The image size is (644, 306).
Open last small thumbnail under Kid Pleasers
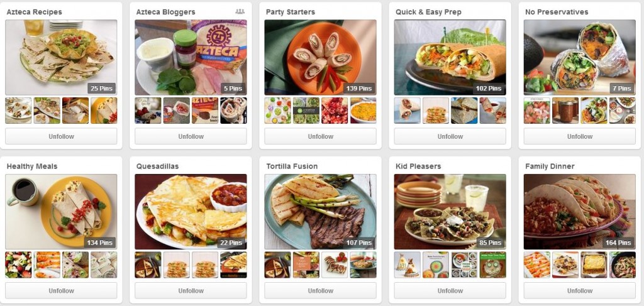click(493, 265)
